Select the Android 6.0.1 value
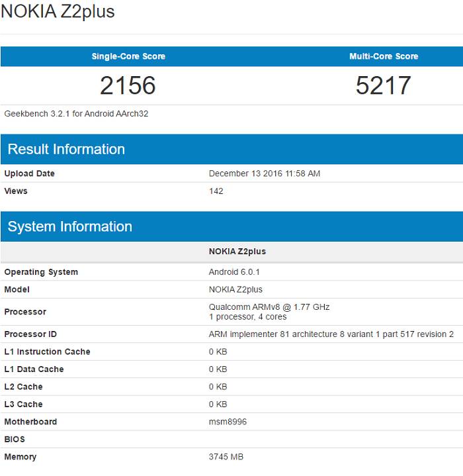The width and height of the screenshot is (463, 476). pos(234,271)
